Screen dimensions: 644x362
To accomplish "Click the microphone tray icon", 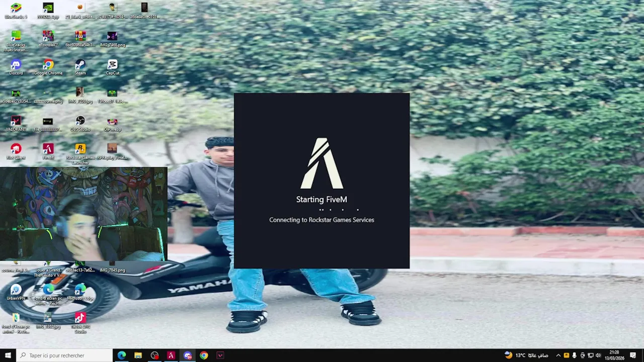I will (575, 355).
